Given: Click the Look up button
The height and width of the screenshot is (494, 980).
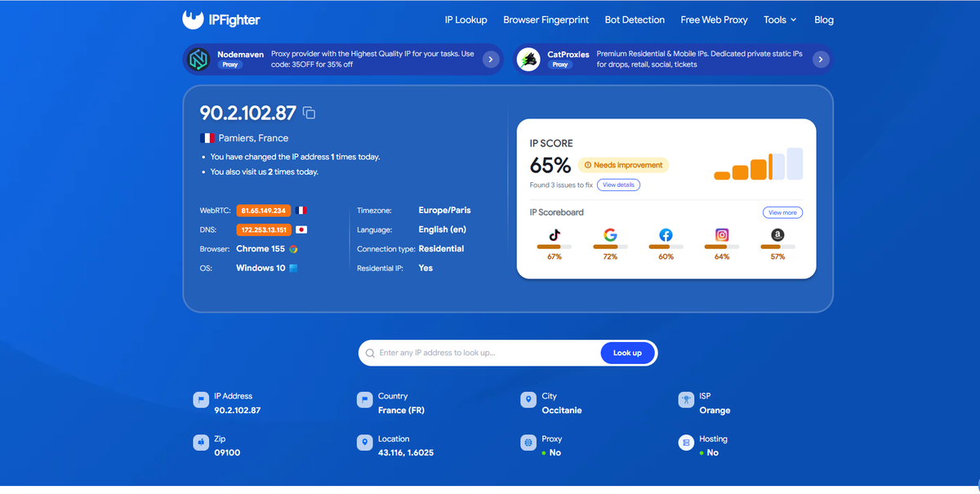Looking at the screenshot, I should coord(627,353).
